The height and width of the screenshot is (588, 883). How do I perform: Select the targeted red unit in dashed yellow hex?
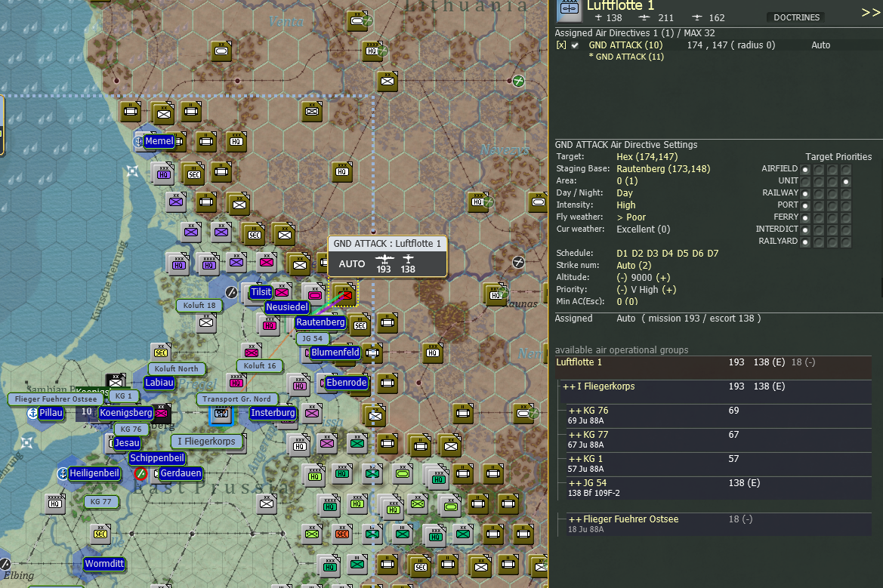click(x=345, y=294)
